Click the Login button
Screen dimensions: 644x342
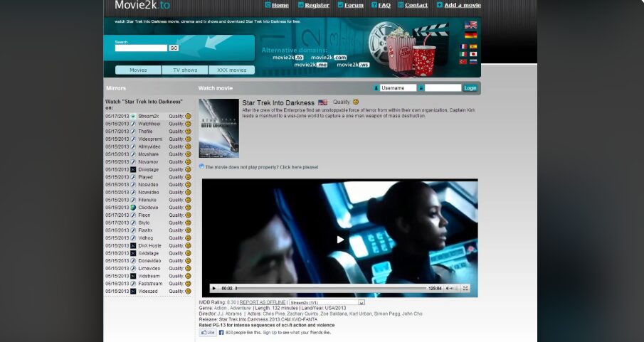(470, 88)
